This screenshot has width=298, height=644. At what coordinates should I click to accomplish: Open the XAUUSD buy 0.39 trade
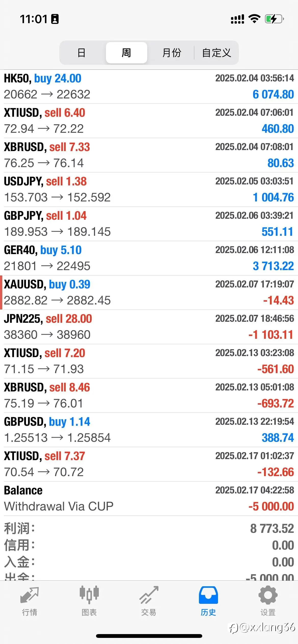149,292
